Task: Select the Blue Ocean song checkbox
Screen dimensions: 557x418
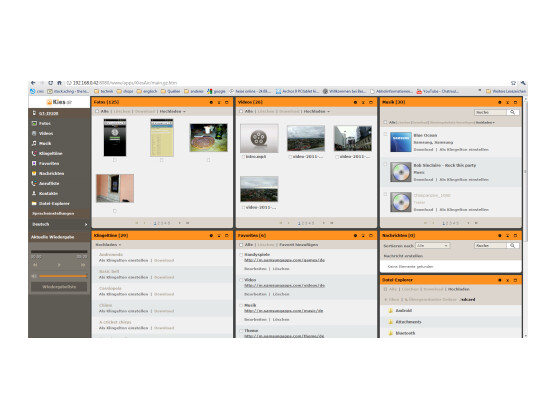Action: click(x=385, y=135)
